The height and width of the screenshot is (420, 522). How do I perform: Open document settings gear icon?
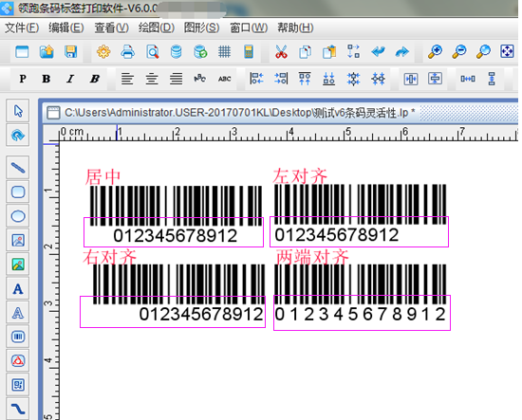(x=103, y=52)
